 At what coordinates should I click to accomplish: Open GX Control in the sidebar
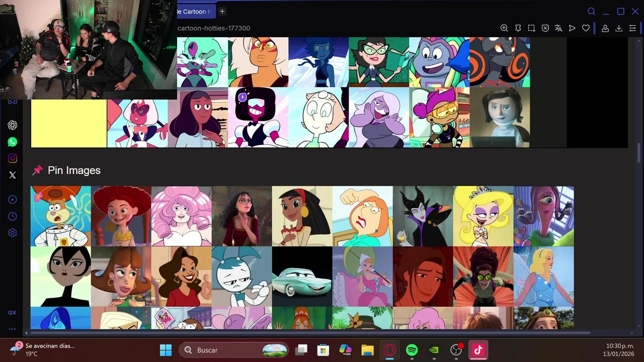12,313
